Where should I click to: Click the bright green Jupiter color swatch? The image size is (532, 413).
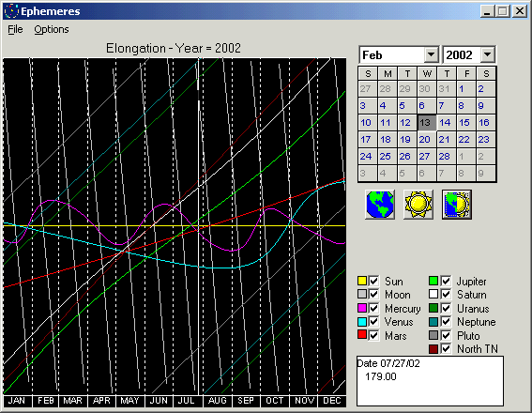tap(433, 281)
